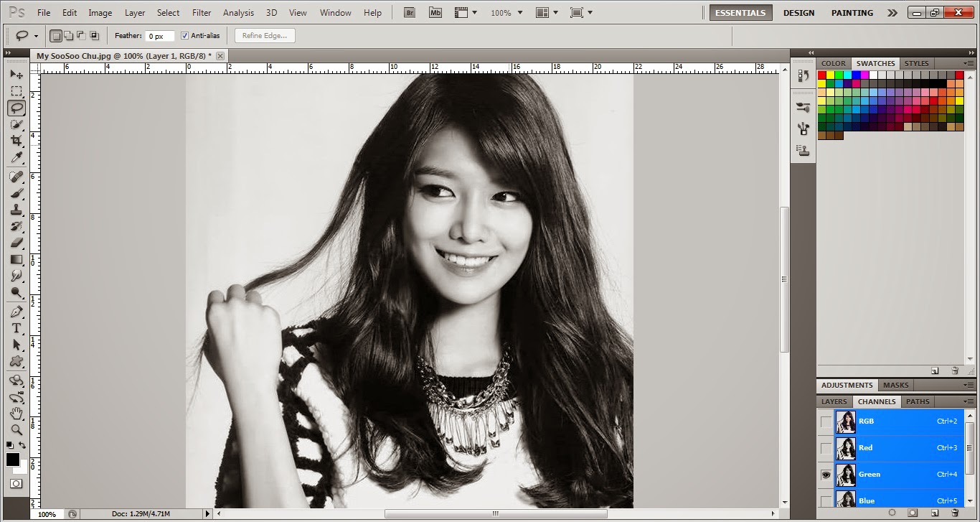This screenshot has height=522, width=980.
Task: Select the Hand tool
Action: point(16,414)
